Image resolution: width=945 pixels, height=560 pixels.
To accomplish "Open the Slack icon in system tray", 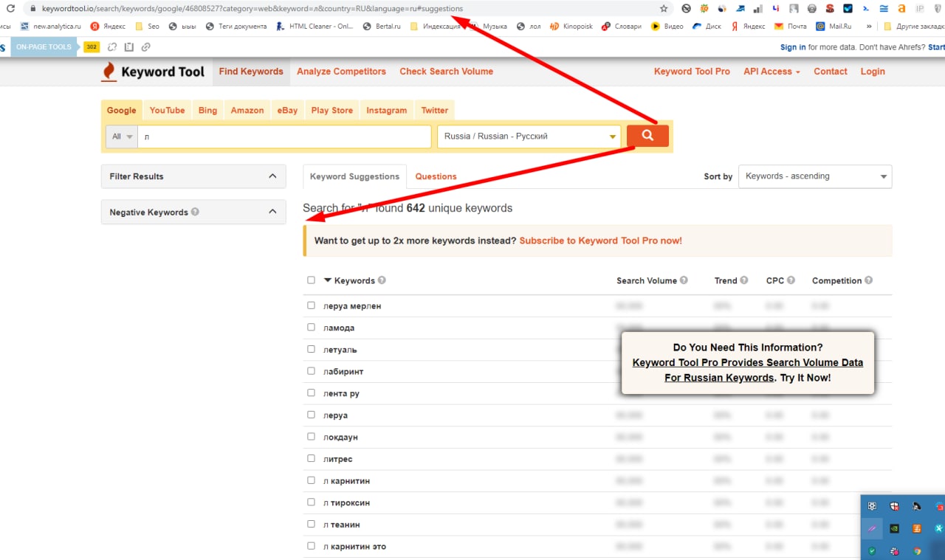I will click(894, 550).
